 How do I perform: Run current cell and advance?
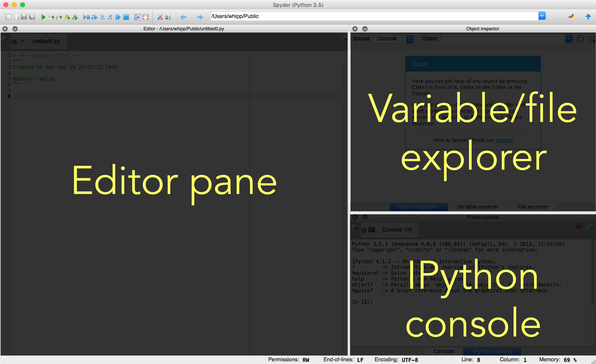(59, 17)
